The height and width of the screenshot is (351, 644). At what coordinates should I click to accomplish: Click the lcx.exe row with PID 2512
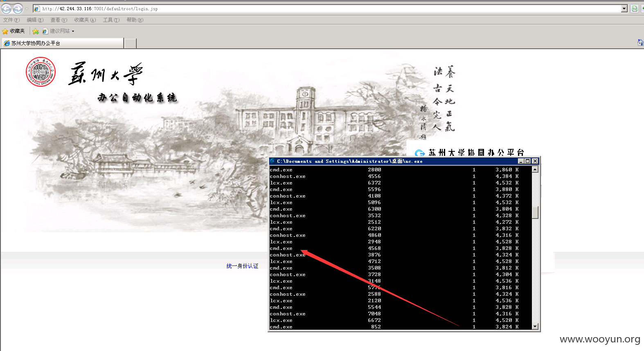point(394,222)
